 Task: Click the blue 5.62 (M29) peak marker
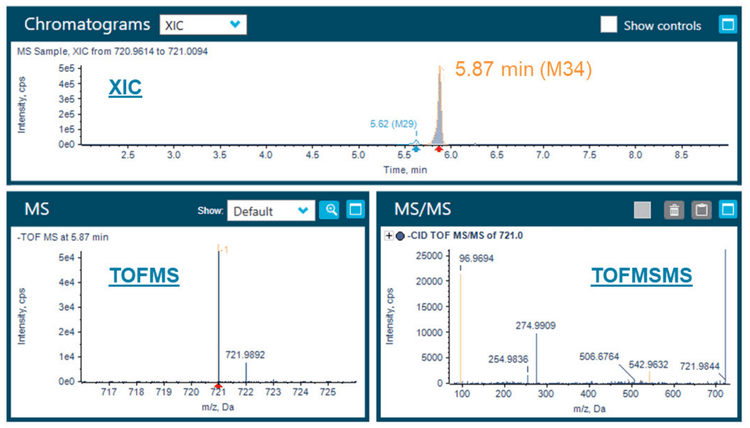tap(416, 146)
